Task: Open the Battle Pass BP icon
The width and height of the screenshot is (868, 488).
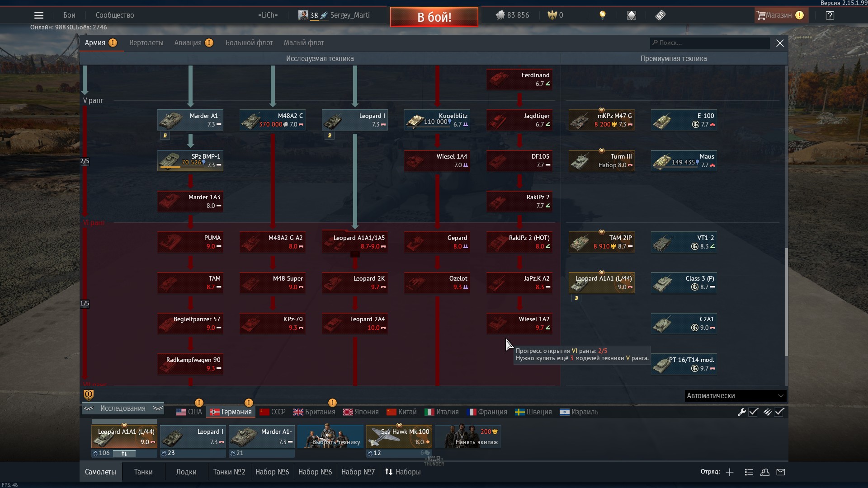Action: pyautogui.click(x=660, y=15)
